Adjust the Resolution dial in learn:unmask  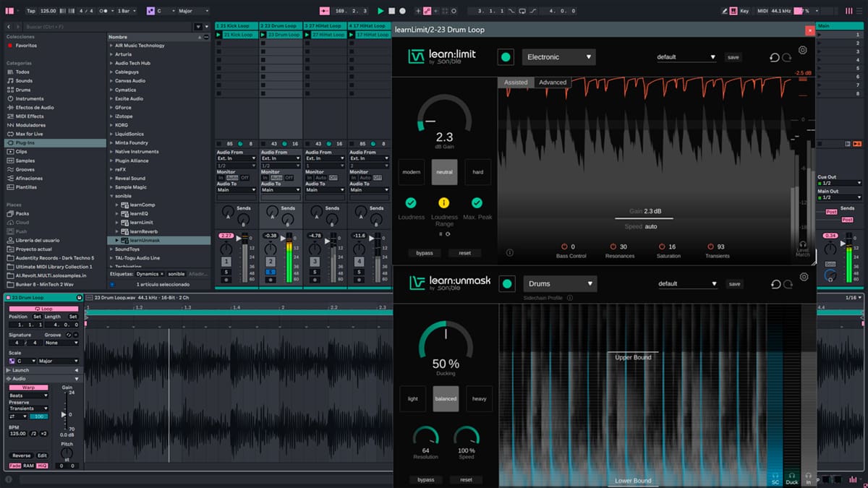click(425, 437)
